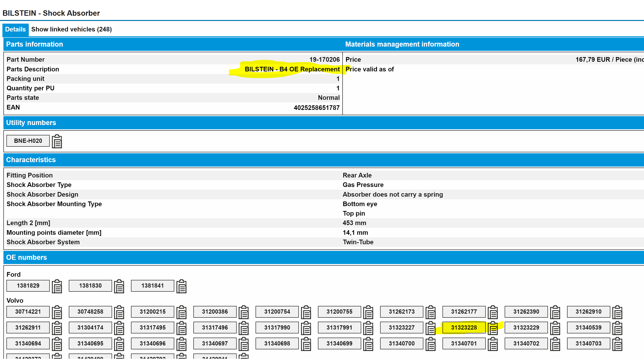Copy Ford OE number 1381829
This screenshot has width=644, height=360.
click(57, 286)
